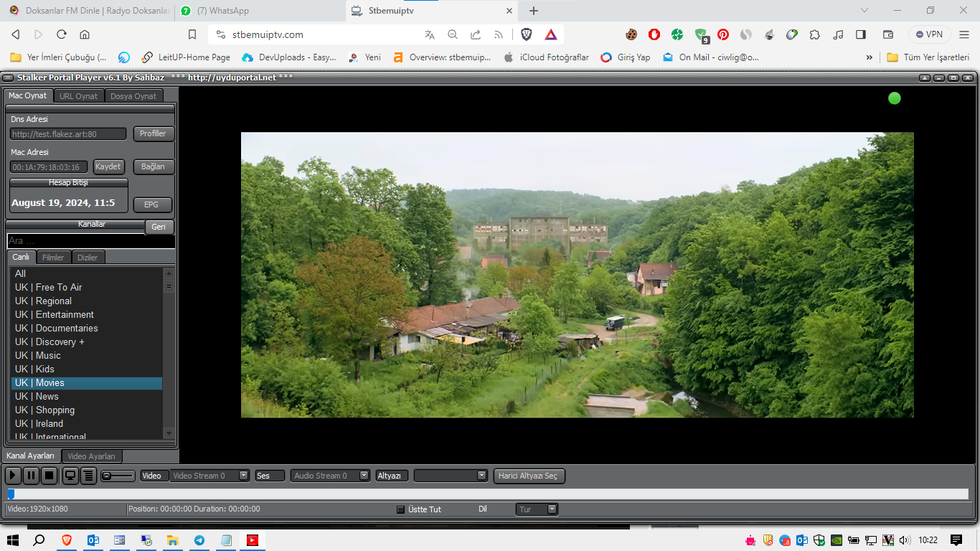Click the bookmark page icon
The image size is (980, 551).
192,34
